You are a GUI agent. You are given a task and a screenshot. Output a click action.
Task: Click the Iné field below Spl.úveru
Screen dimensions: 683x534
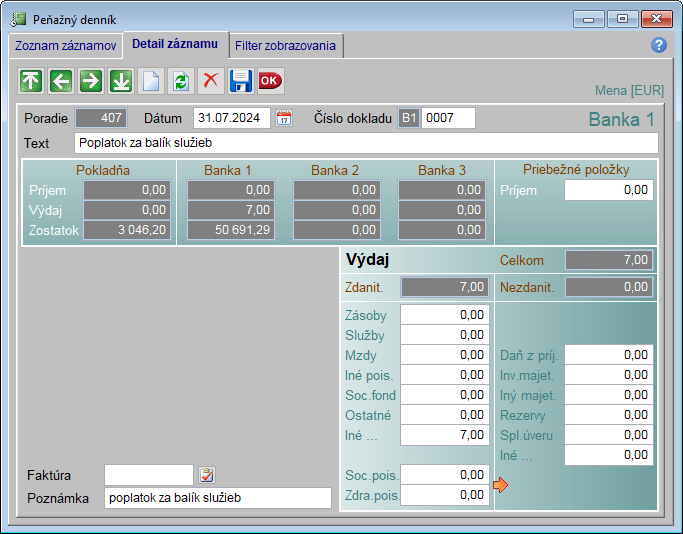click(x=609, y=455)
